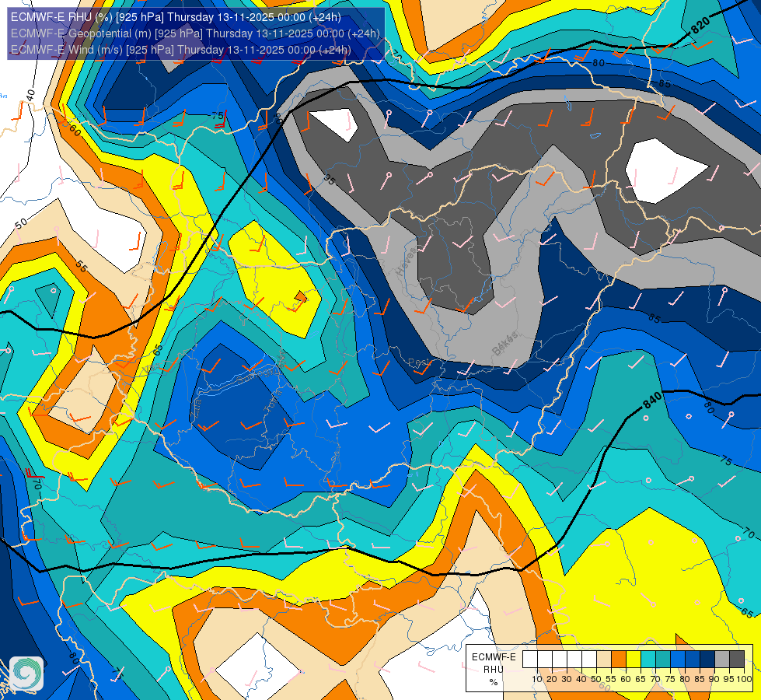Click the legend scale value 90

tap(714, 679)
